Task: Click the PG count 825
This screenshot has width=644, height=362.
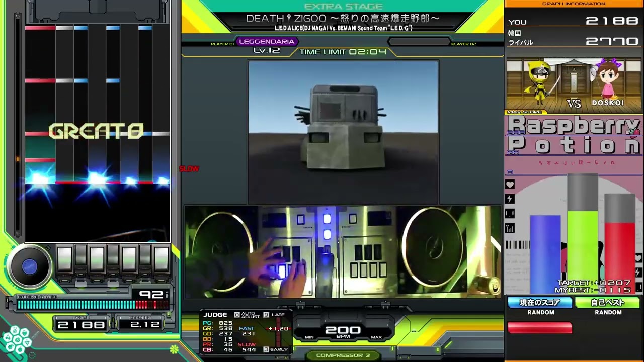Action: (226, 323)
